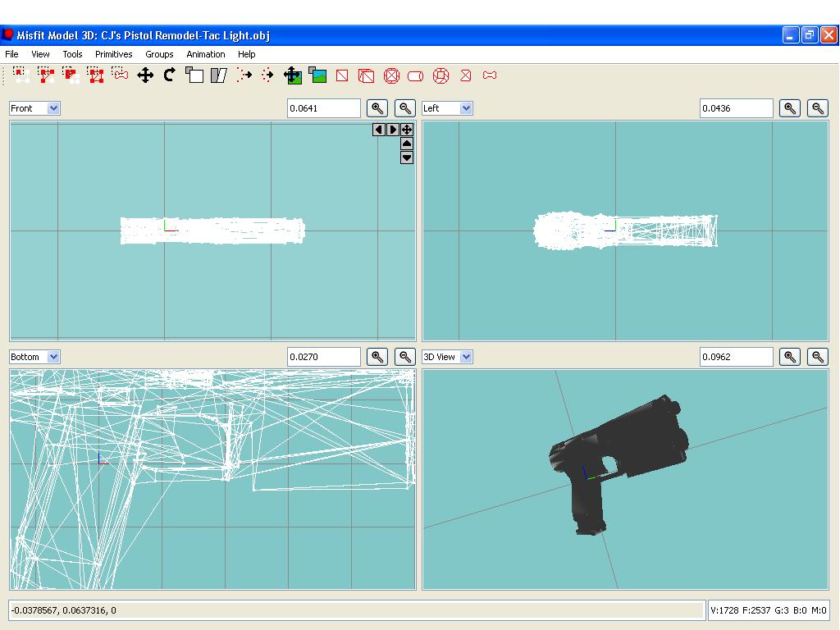Screen dimensions: 840x630
Task: Click the Front view zoom field 0.0641
Action: [324, 108]
